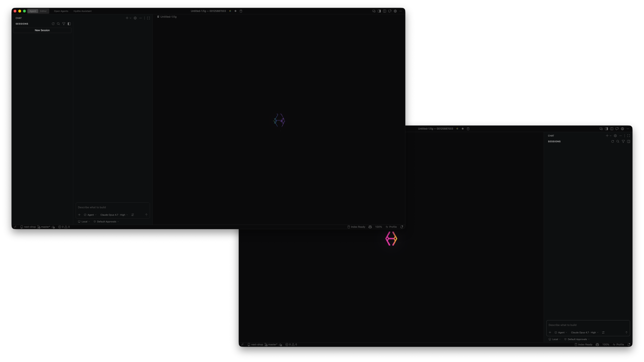The height and width of the screenshot is (362, 644).
Task: Open Default Approvals dropdown in front window
Action: (106, 222)
